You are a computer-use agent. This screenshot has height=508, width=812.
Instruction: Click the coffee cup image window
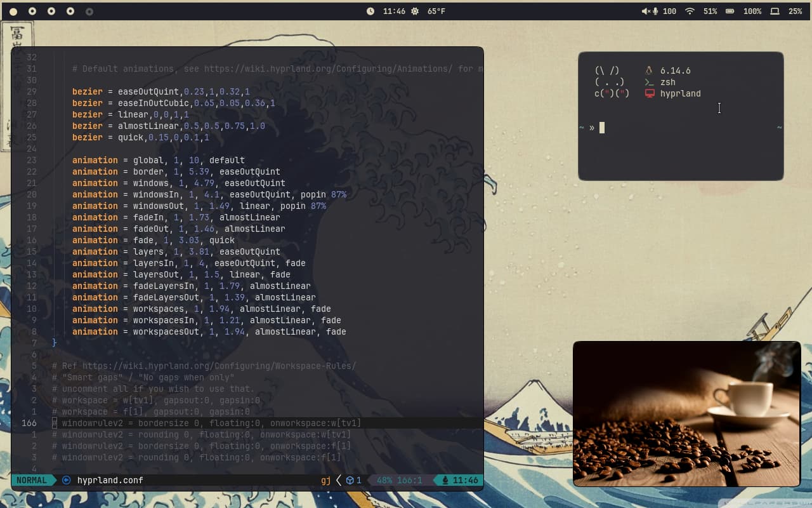click(x=687, y=414)
